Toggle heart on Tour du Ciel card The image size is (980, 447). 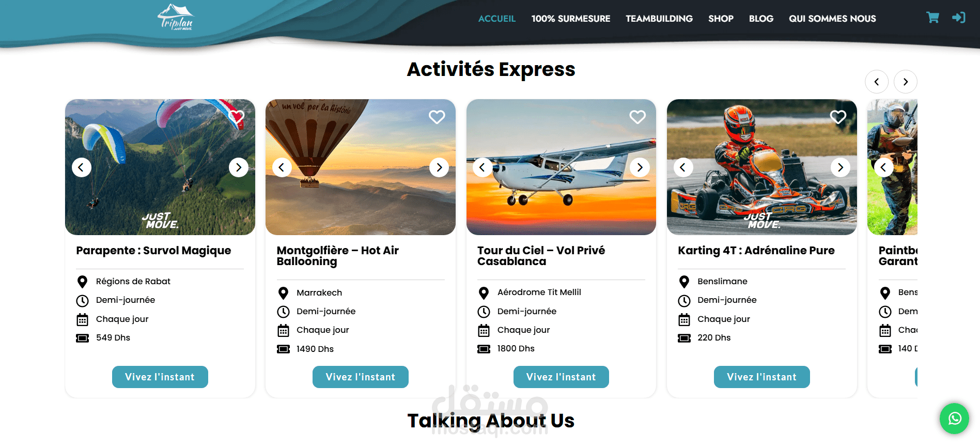tap(637, 117)
